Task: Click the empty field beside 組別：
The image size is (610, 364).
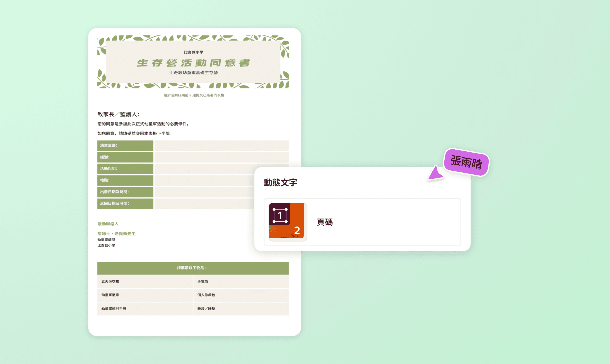Action: pyautogui.click(x=221, y=157)
